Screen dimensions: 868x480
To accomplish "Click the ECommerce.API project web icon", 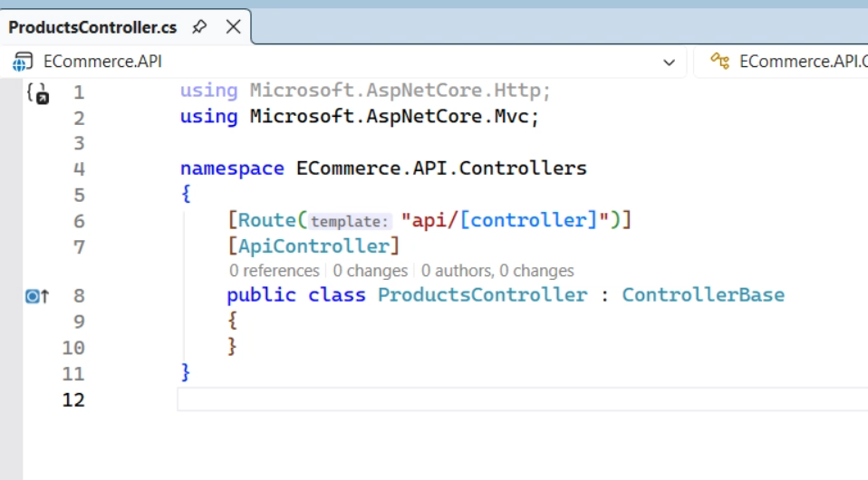I will (23, 62).
